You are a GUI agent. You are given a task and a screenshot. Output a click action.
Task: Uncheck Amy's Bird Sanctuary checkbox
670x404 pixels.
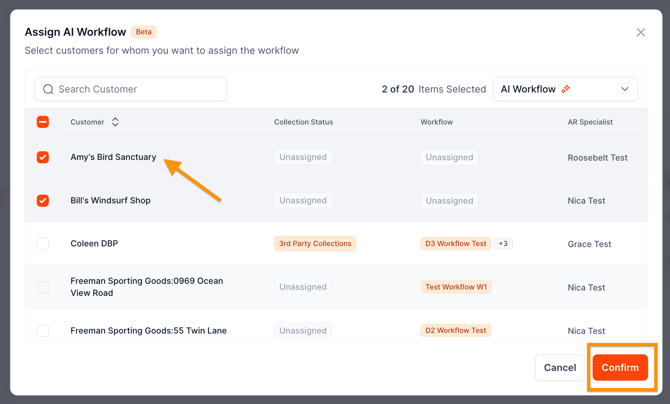pos(43,157)
